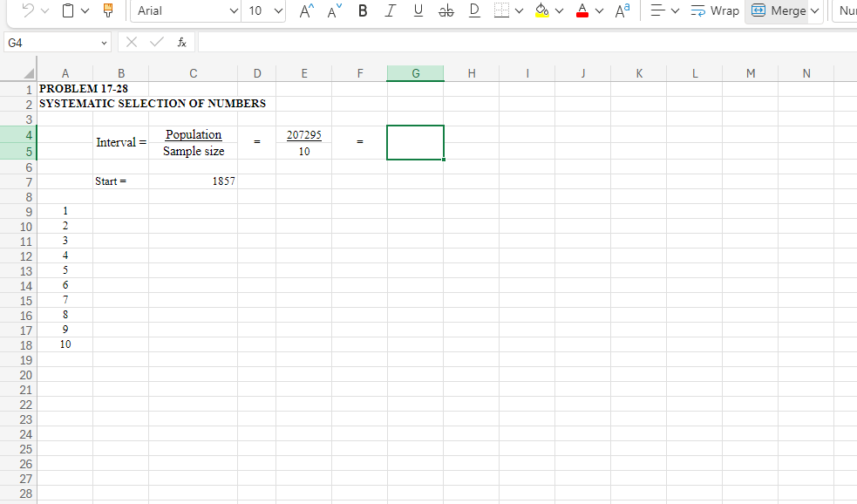This screenshot has height=504, width=857.
Task: Open the Merge options dropdown arrow
Action: 814,11
